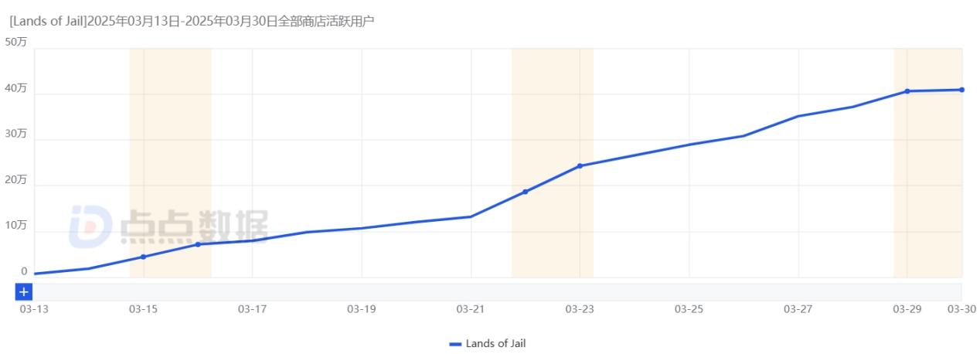Click the 03-29 data point marker
The image size is (980, 354).
pos(907,91)
